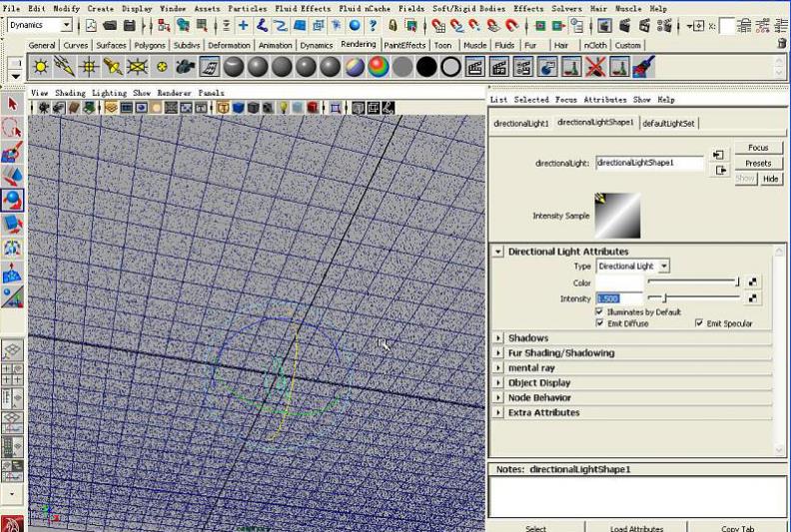Viewport: 791px width, 532px height.
Task: Collapse Directional Light Attributes section
Action: pyautogui.click(x=498, y=252)
